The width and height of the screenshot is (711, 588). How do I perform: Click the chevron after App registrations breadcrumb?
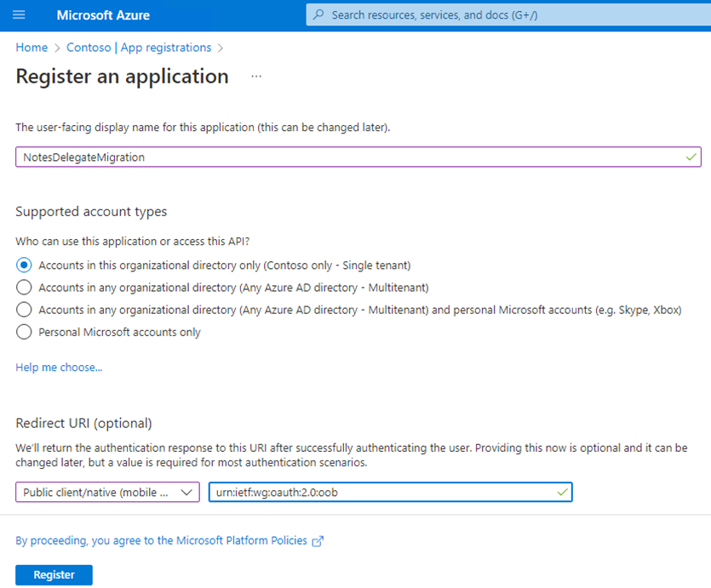221,49
